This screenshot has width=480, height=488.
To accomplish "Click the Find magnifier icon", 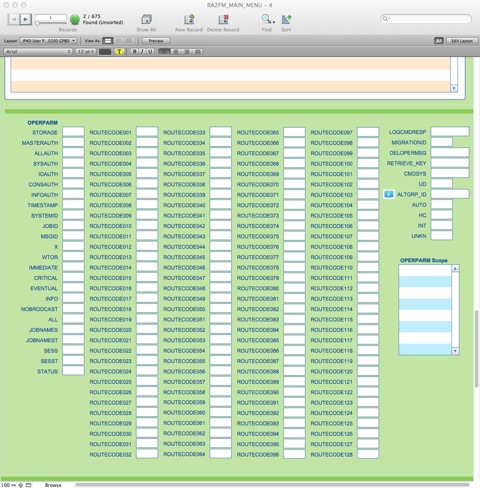I will coord(266,19).
